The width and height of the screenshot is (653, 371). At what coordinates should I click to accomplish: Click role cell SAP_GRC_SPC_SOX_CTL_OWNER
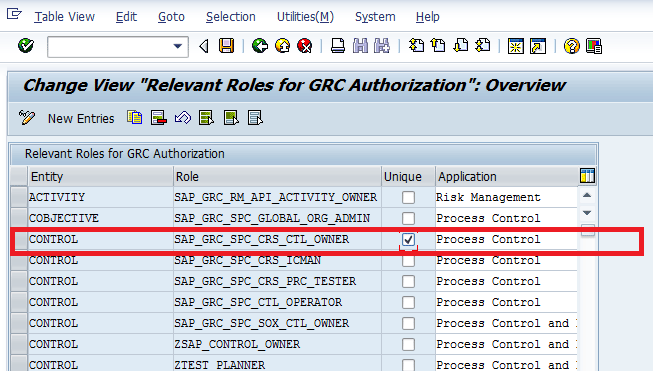click(277, 323)
